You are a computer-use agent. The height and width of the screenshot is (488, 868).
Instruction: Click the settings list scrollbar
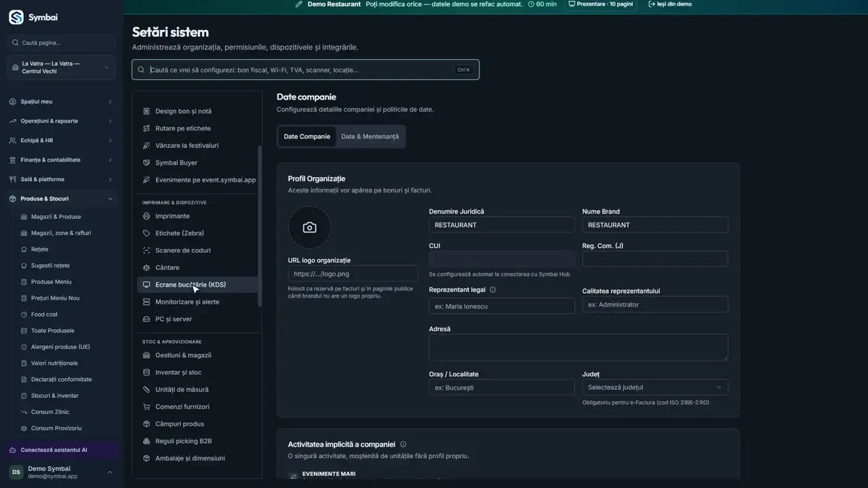coord(259,227)
